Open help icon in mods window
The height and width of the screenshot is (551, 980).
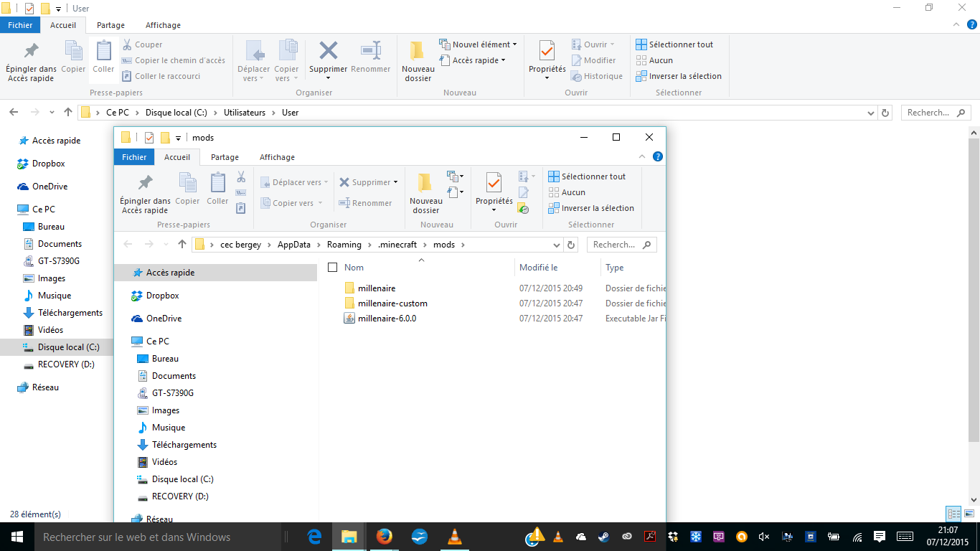click(658, 156)
